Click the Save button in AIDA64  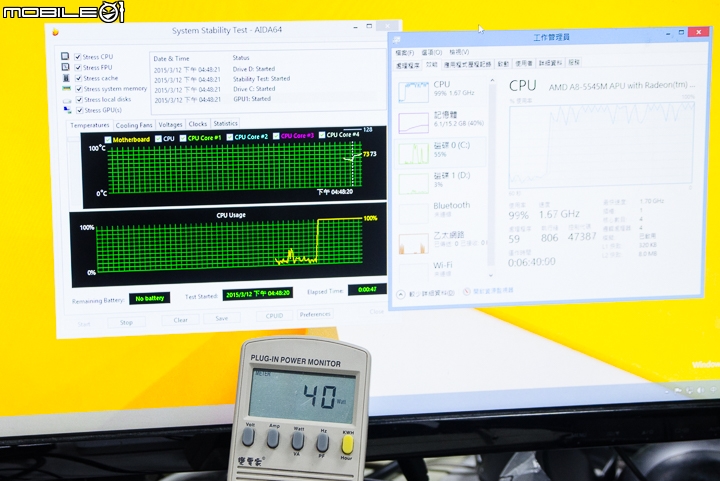tap(222, 318)
